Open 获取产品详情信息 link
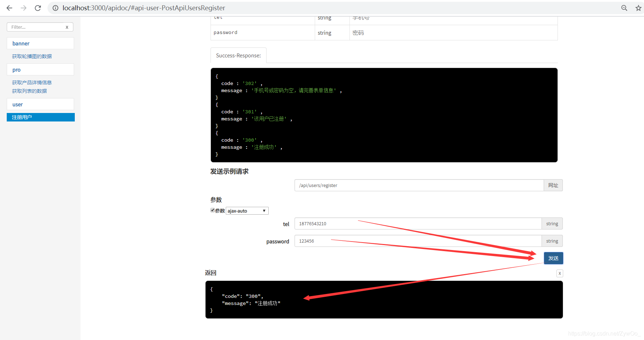The width and height of the screenshot is (644, 340). click(x=32, y=83)
